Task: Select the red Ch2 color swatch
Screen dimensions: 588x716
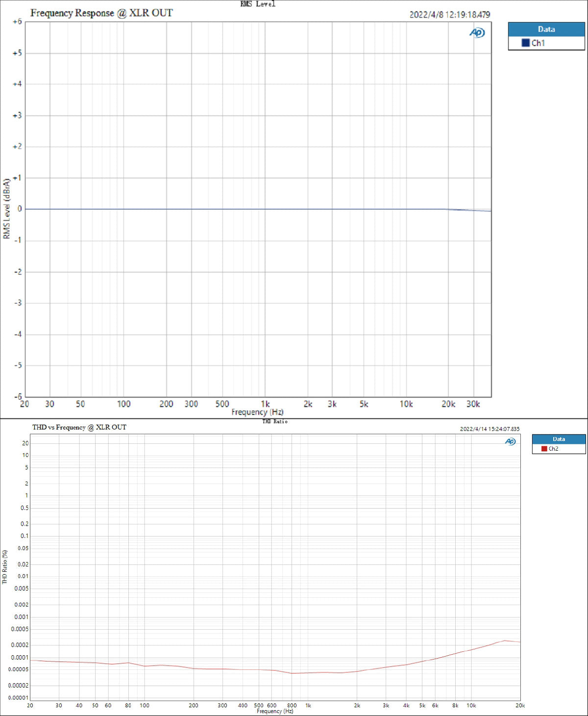Action: coord(544,449)
